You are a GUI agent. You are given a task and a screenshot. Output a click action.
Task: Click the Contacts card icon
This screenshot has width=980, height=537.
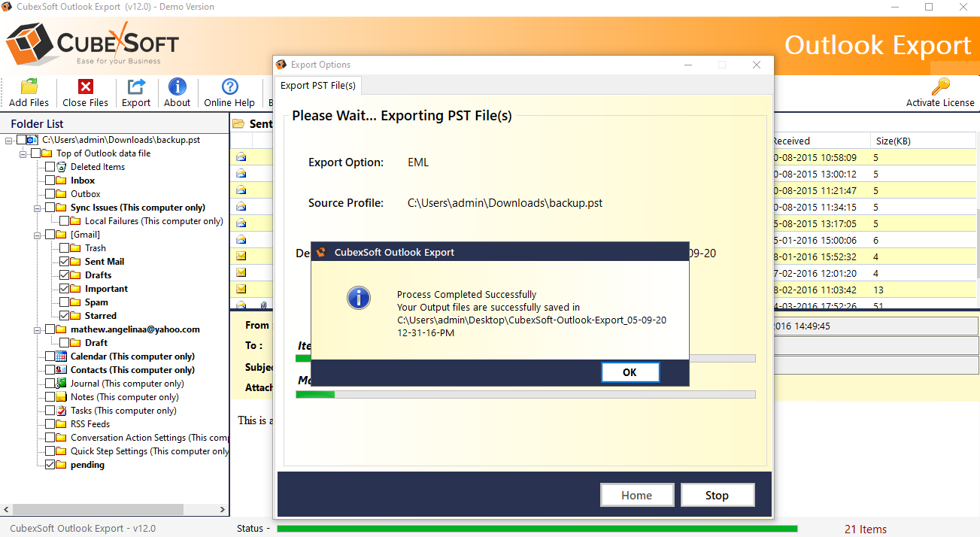[62, 370]
